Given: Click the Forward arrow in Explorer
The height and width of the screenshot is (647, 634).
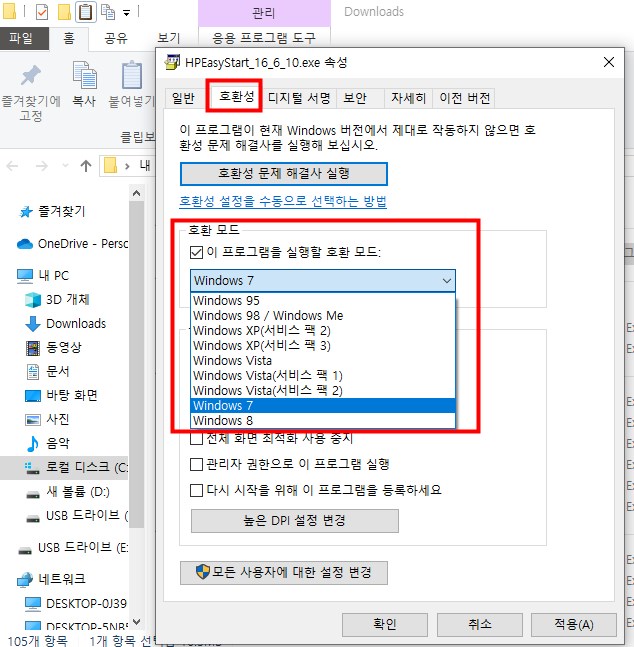Looking at the screenshot, I should [42, 166].
